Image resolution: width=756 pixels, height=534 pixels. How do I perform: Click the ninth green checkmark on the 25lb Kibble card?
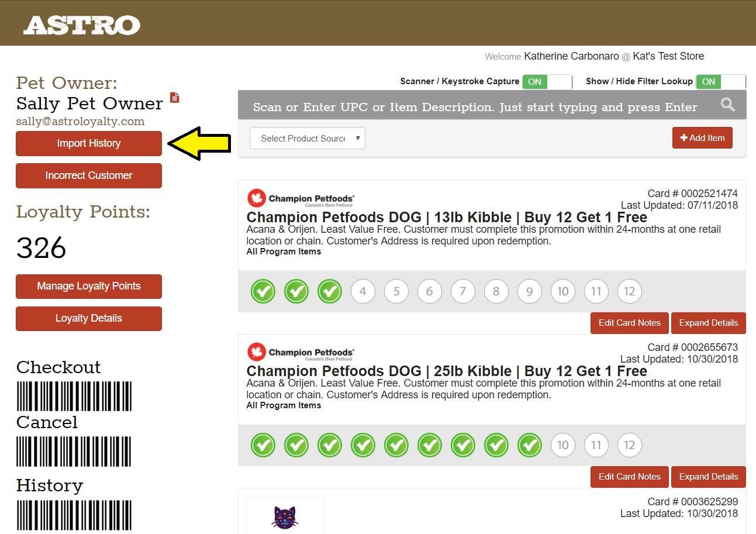(x=530, y=445)
